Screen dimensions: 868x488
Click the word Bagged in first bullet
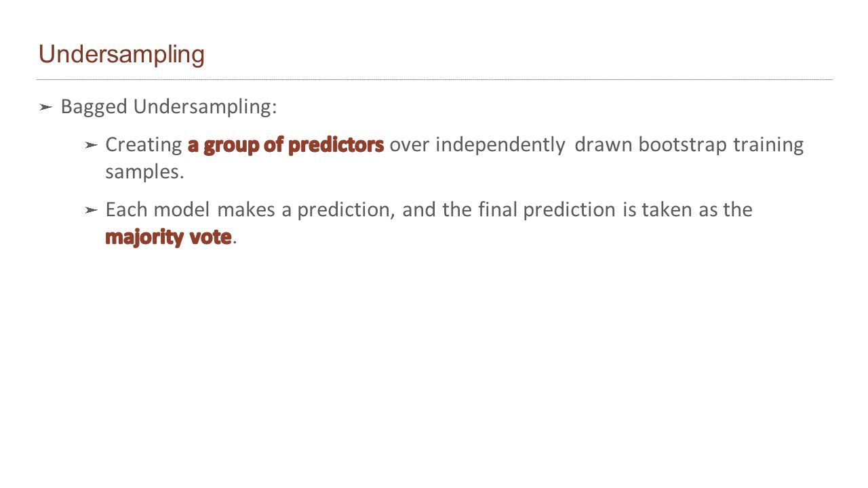tap(94, 107)
